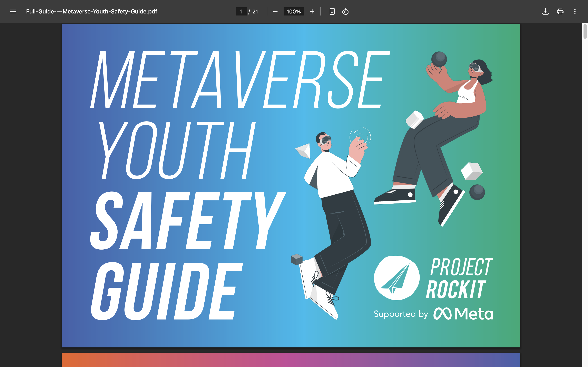Click the orange second page strip at the bottom
Viewport: 588px width, 367px height.
click(291, 360)
